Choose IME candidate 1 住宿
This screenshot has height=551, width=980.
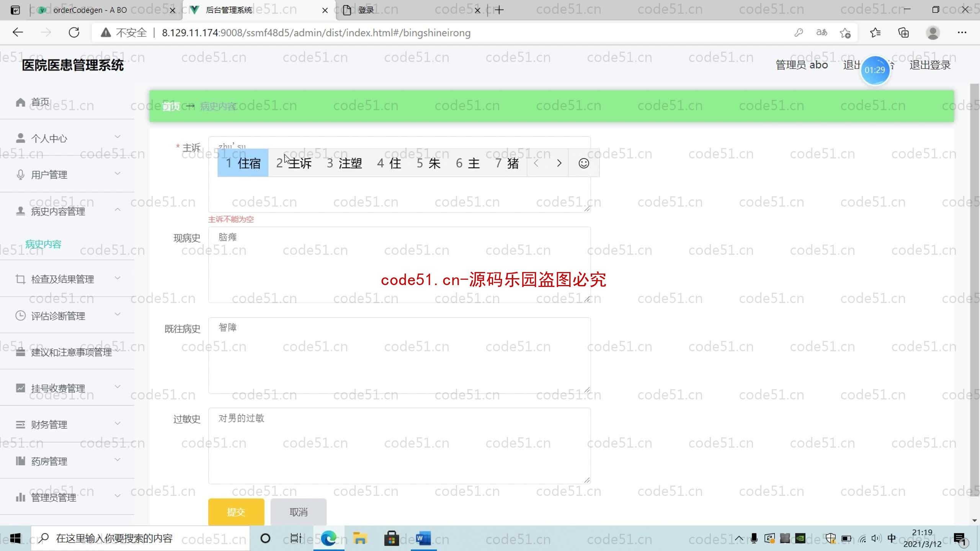click(243, 163)
